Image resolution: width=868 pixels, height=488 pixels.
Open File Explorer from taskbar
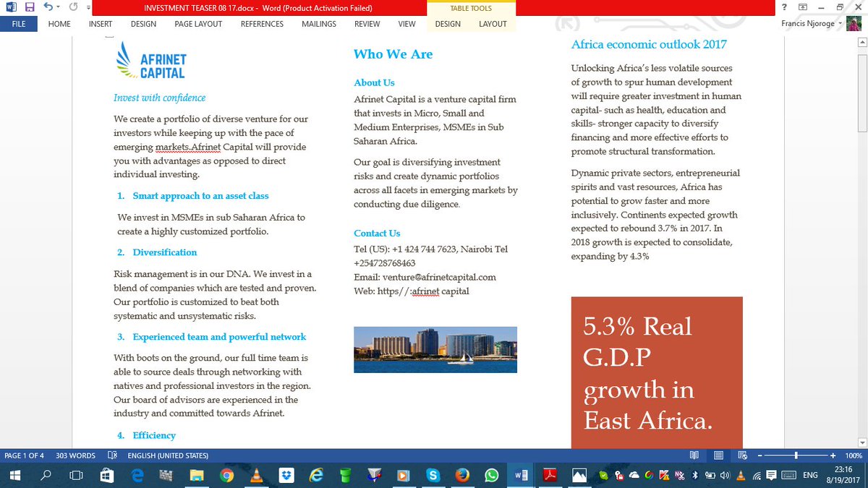(197, 475)
